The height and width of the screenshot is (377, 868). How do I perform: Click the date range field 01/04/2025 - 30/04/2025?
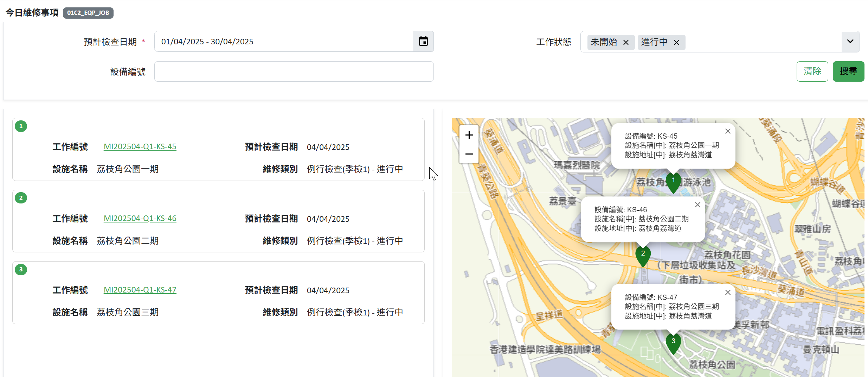coord(283,42)
